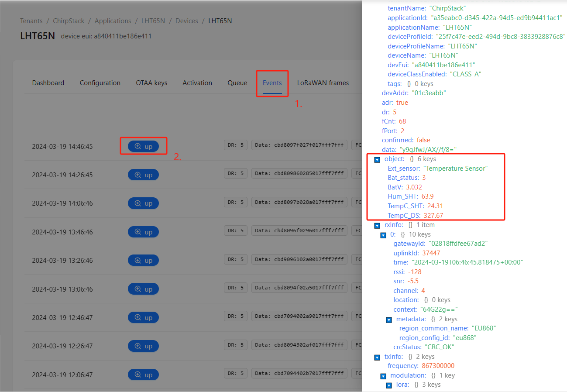Screen dimensions: 567x392
Task: Select the Ext_sensor value Temperature Sensor
Action: (455, 168)
